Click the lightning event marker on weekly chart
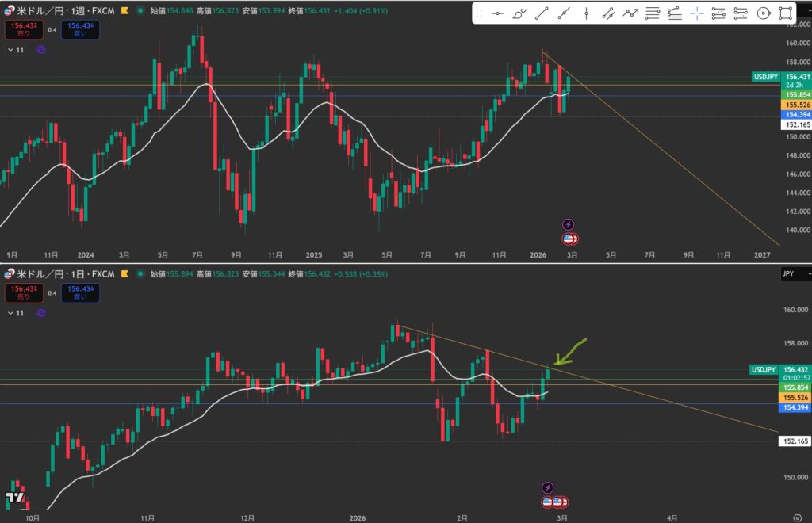The height and width of the screenshot is (523, 812). [568, 225]
